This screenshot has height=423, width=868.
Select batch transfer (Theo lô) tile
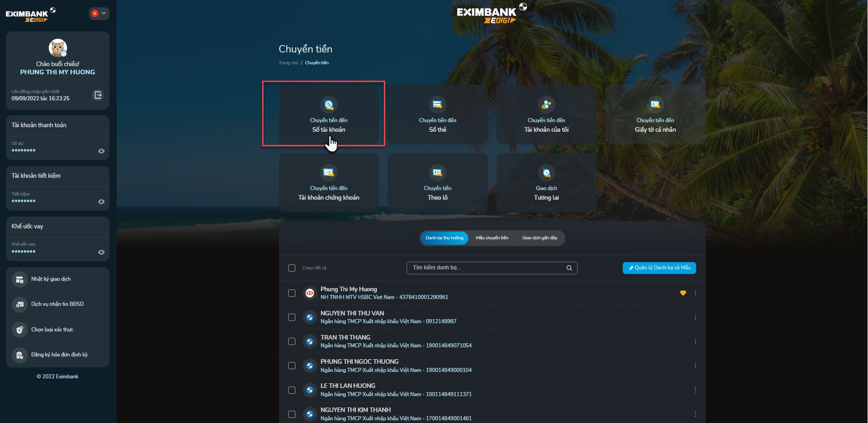pyautogui.click(x=437, y=183)
